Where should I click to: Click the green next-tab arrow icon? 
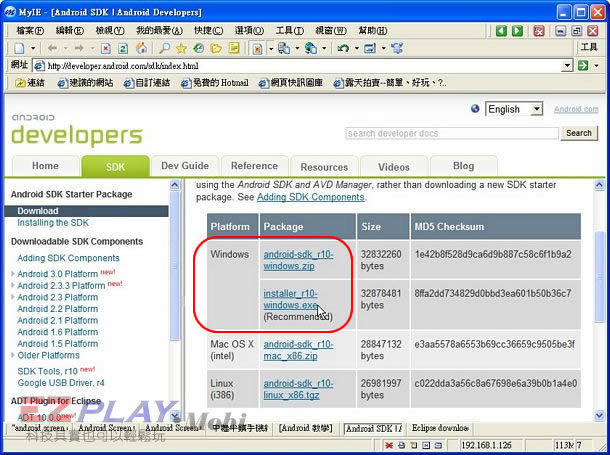517,31
